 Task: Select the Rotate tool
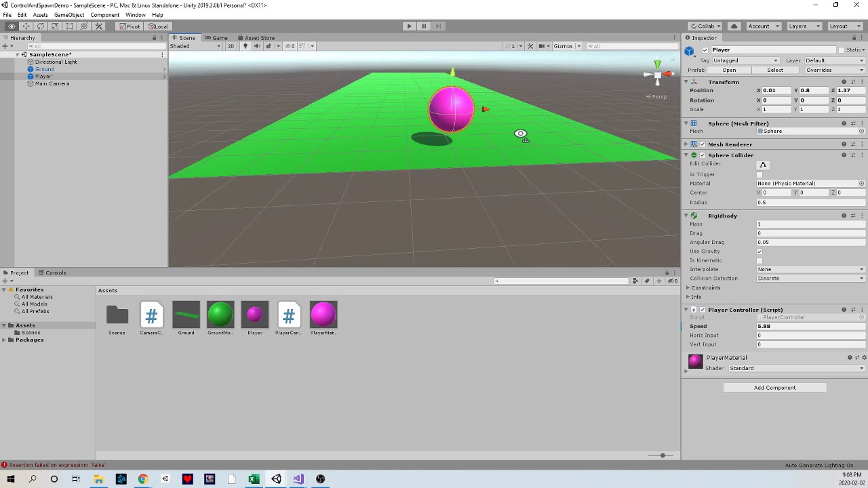click(41, 26)
